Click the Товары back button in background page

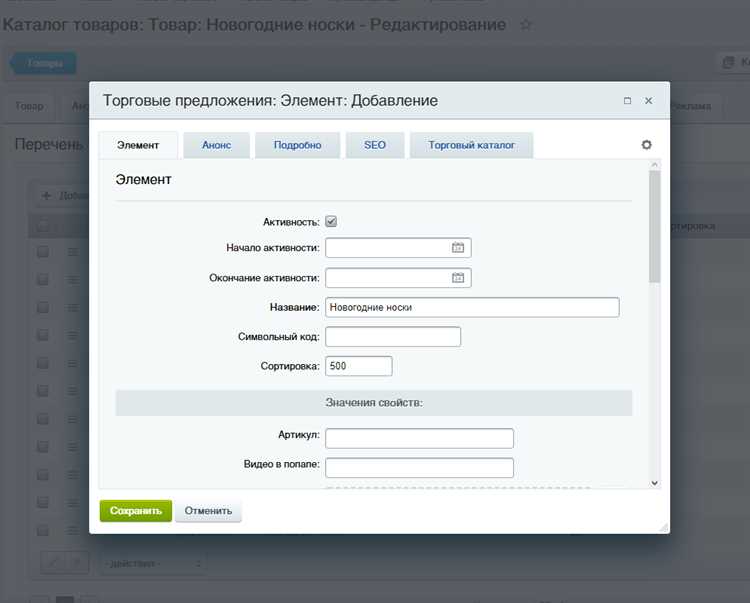click(x=43, y=63)
